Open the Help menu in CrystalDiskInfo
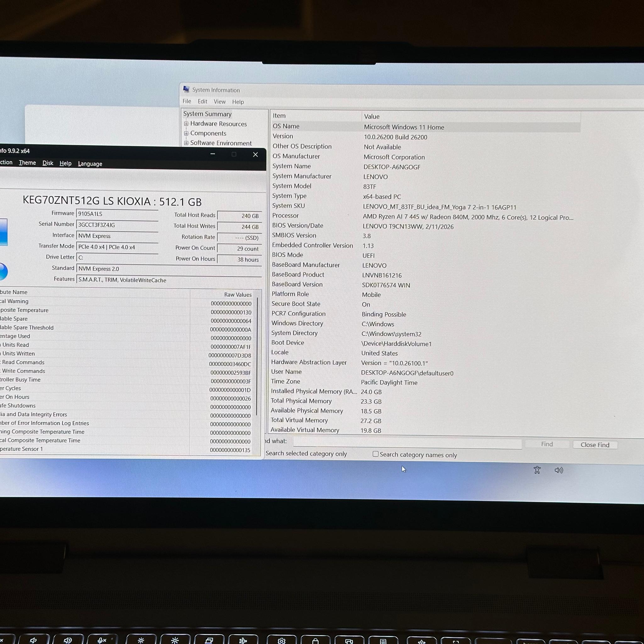Viewport: 644px width, 644px height. [x=65, y=163]
